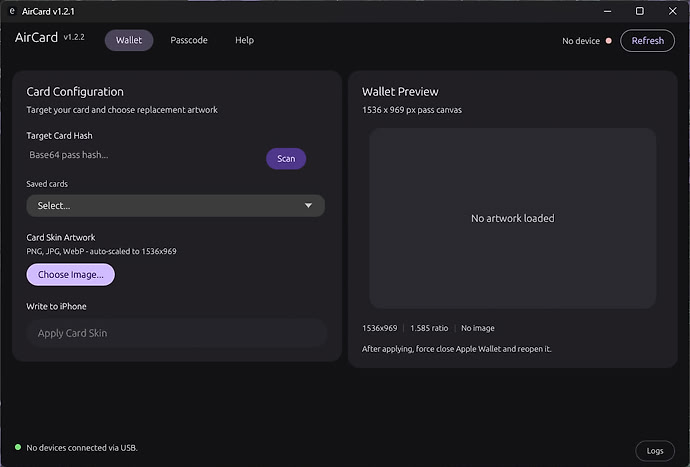
Task: Click the No artwork loaded preview canvas
Action: (x=513, y=218)
